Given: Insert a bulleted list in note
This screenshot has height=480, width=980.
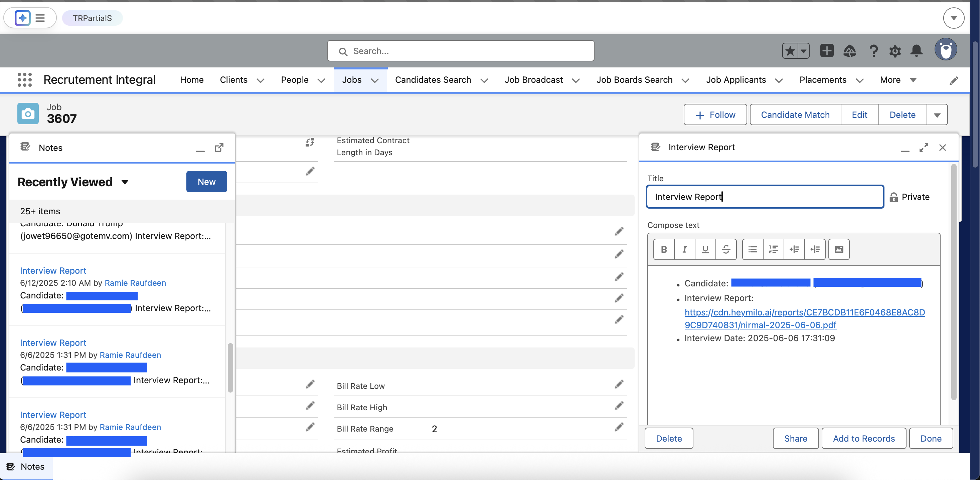Looking at the screenshot, I should (752, 249).
